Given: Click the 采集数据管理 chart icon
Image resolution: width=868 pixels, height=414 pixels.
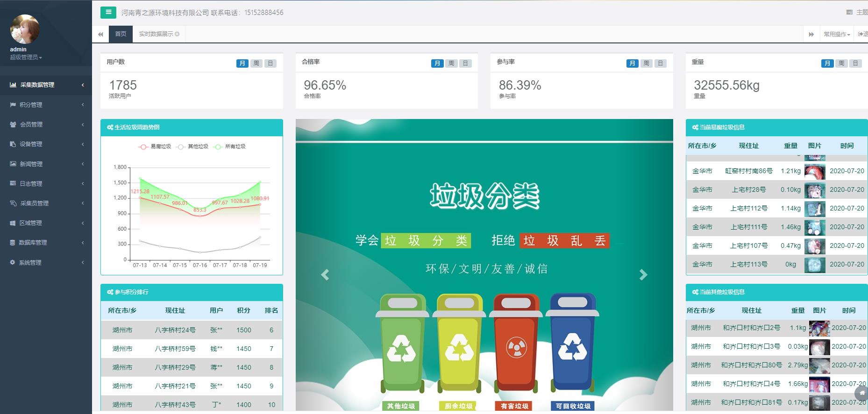Looking at the screenshot, I should tap(13, 85).
